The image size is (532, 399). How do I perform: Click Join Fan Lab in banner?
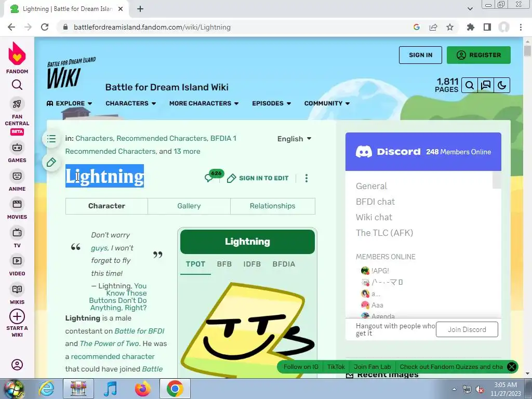pyautogui.click(x=372, y=367)
